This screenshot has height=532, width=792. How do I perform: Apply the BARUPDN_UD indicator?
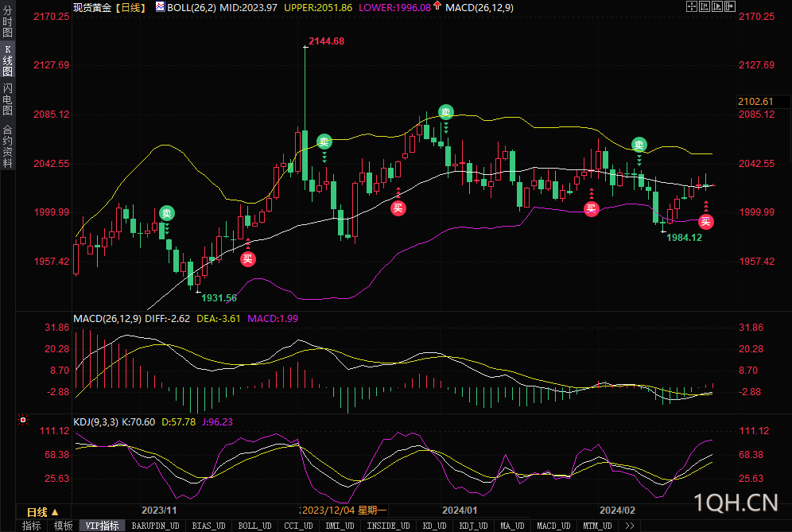pyautogui.click(x=156, y=526)
